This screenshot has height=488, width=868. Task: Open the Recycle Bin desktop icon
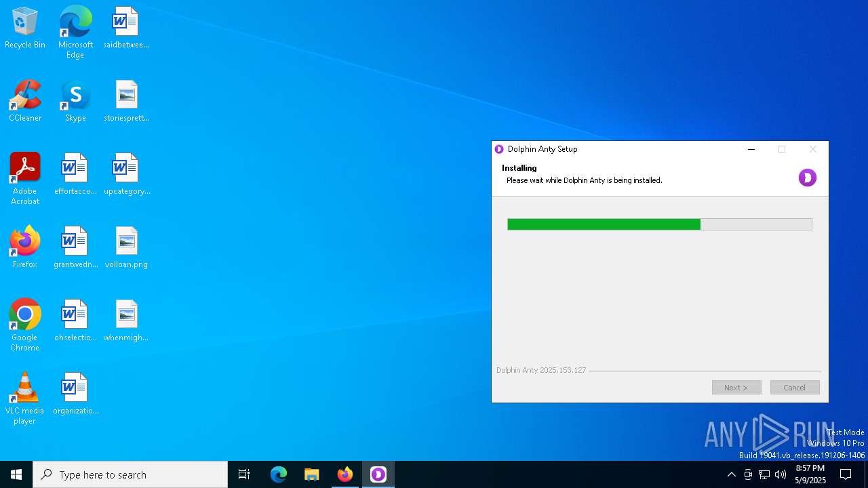pos(25,28)
